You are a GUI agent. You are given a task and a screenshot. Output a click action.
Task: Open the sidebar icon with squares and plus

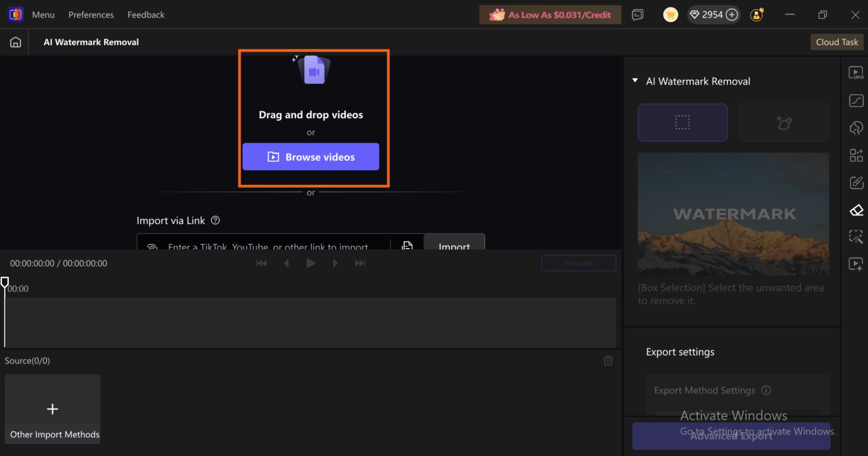tap(856, 155)
